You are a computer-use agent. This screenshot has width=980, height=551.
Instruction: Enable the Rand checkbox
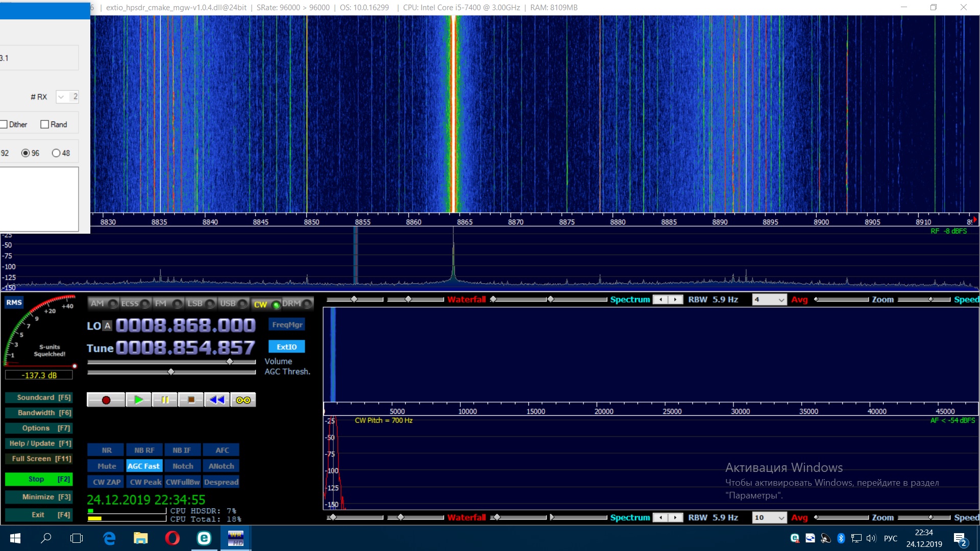[45, 124]
